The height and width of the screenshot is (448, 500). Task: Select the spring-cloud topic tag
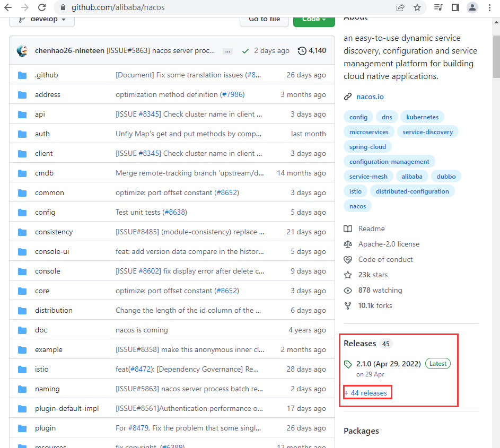(x=367, y=147)
